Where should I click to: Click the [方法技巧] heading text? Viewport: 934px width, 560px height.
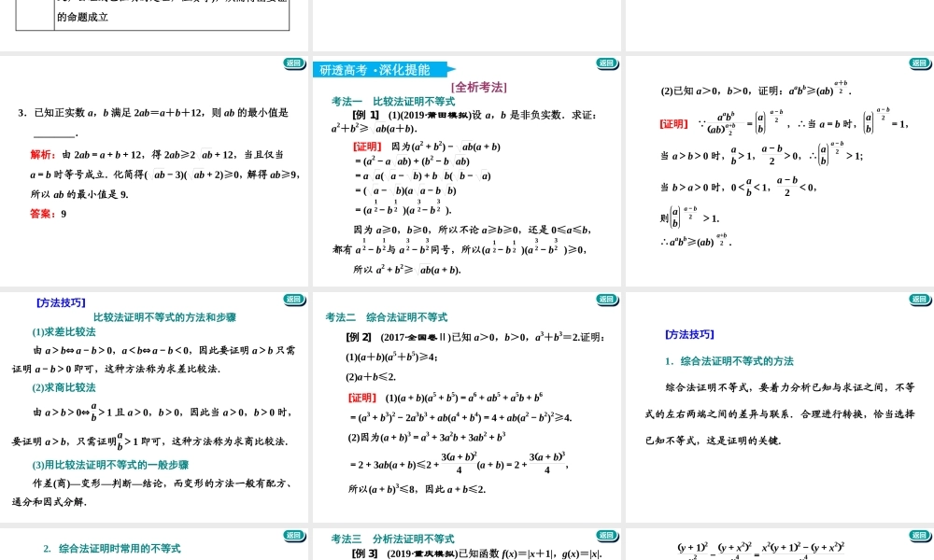[61, 302]
